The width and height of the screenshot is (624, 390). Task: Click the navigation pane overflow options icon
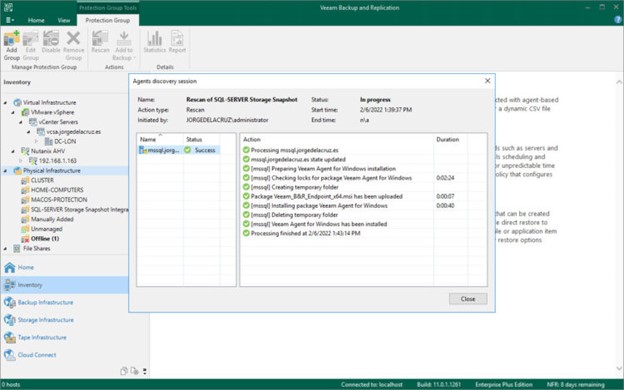tap(144, 371)
